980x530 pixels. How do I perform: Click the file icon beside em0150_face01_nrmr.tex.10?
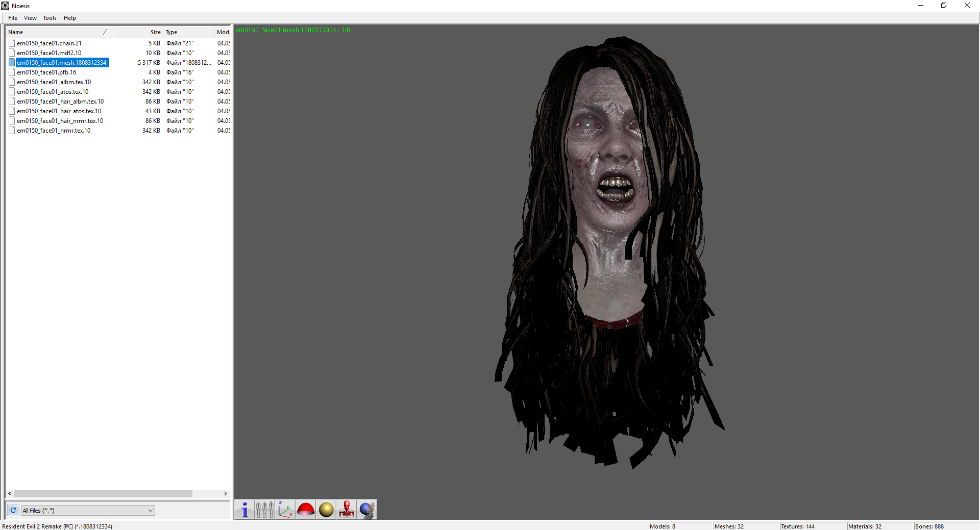coord(12,131)
